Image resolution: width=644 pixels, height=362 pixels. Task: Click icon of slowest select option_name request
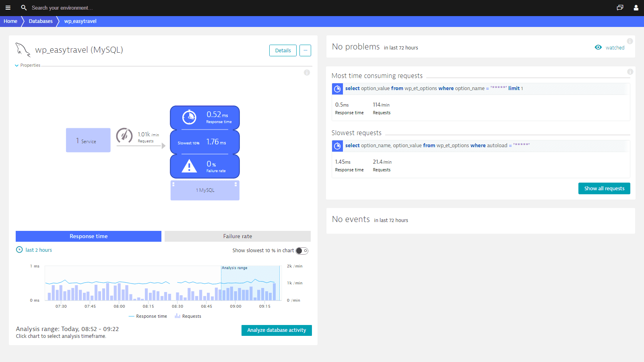tap(337, 146)
